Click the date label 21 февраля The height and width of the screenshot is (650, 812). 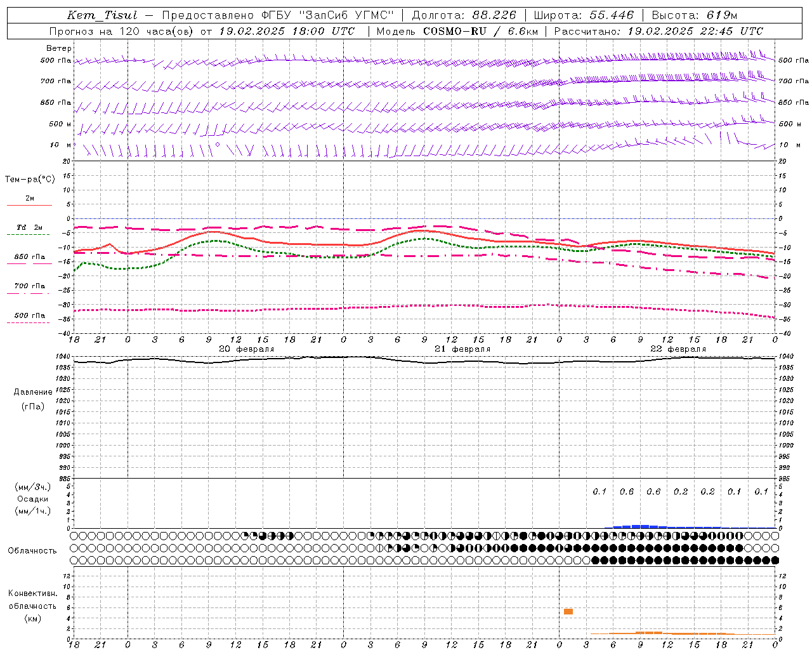coord(462,348)
